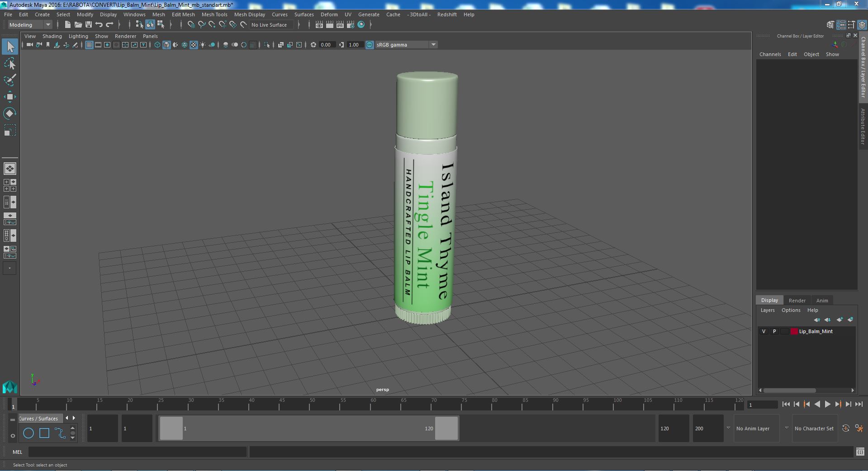Open viewport Lighting menu
Image resolution: width=868 pixels, height=471 pixels.
click(78, 36)
